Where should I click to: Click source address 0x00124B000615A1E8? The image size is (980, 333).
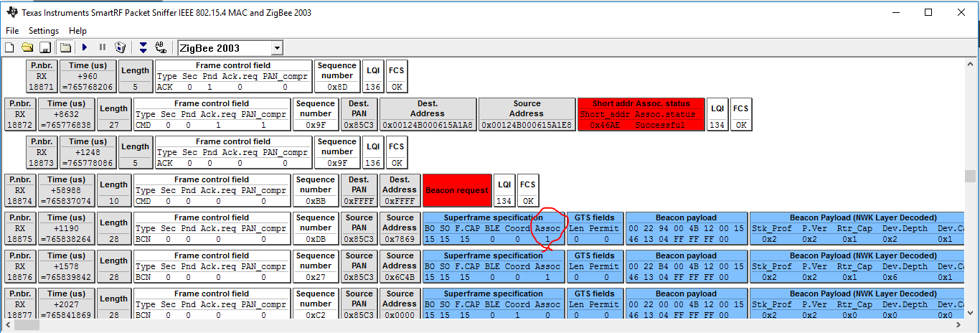(527, 125)
